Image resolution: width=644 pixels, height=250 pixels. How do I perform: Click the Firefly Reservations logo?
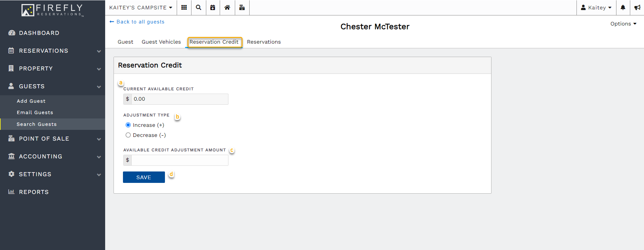click(x=52, y=10)
